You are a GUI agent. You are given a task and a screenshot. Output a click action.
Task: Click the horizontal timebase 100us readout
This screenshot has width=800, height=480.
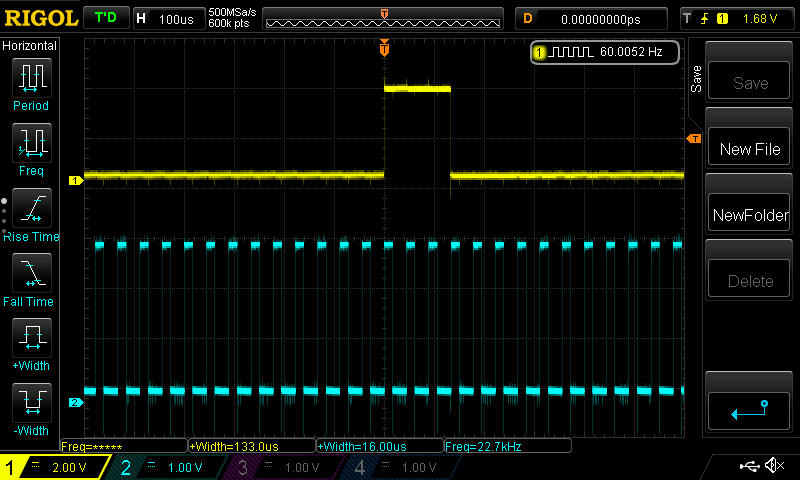point(176,19)
